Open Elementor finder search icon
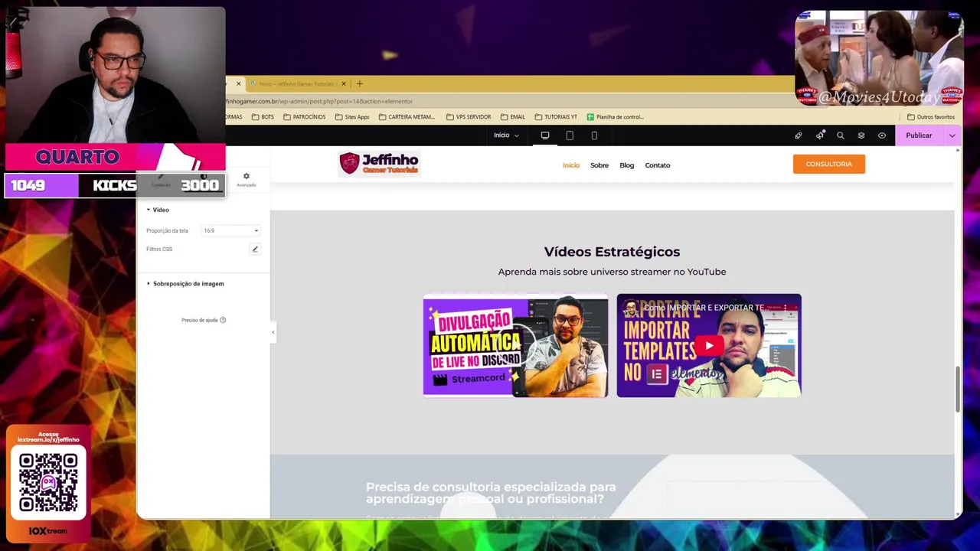 (841, 135)
